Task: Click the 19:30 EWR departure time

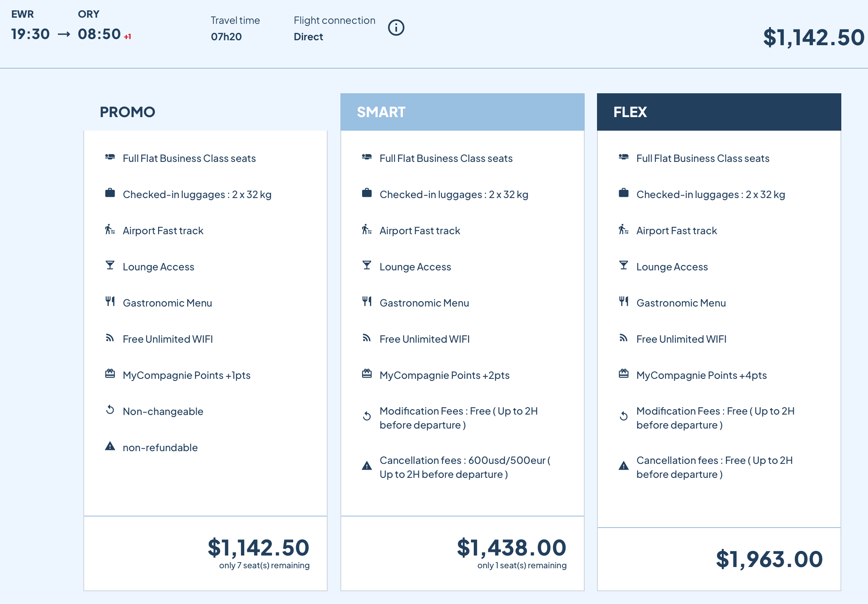Action: point(30,34)
